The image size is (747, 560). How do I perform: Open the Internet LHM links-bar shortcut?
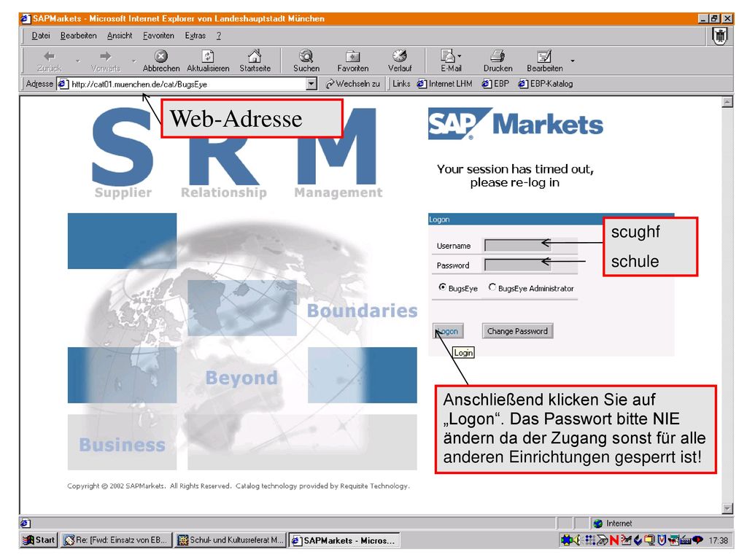pyautogui.click(x=444, y=84)
